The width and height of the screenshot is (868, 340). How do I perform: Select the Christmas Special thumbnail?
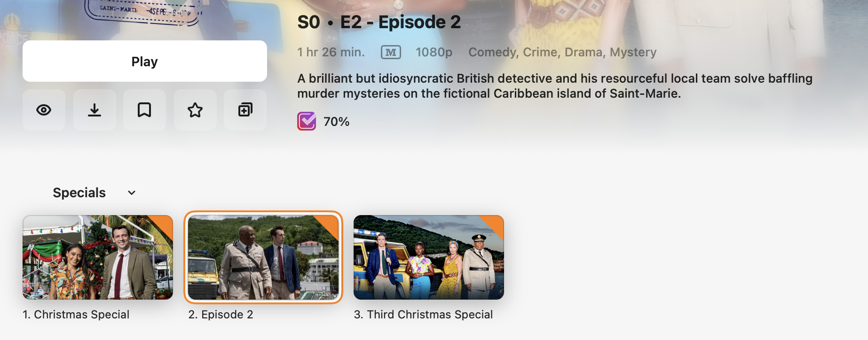point(98,257)
